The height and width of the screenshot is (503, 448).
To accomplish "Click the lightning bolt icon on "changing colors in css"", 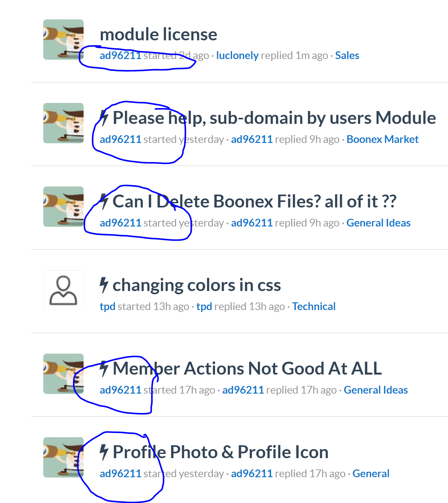I will 104,285.
